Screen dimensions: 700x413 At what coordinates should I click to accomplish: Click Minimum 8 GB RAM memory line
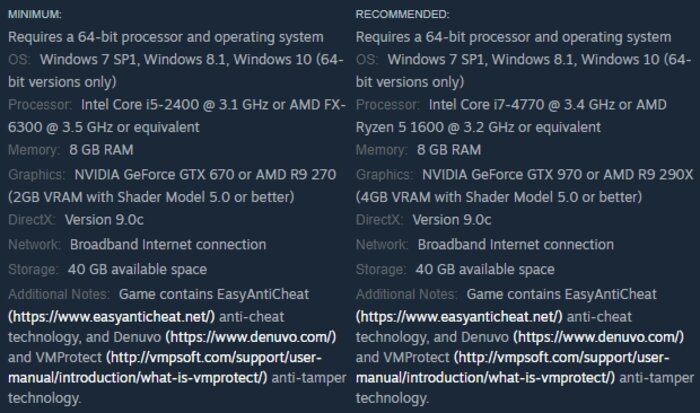pos(71,150)
